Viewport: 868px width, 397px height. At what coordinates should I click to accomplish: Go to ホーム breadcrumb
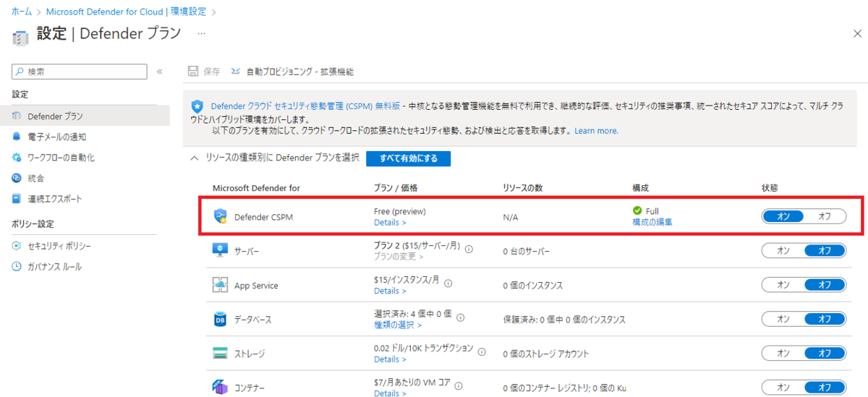(x=21, y=12)
